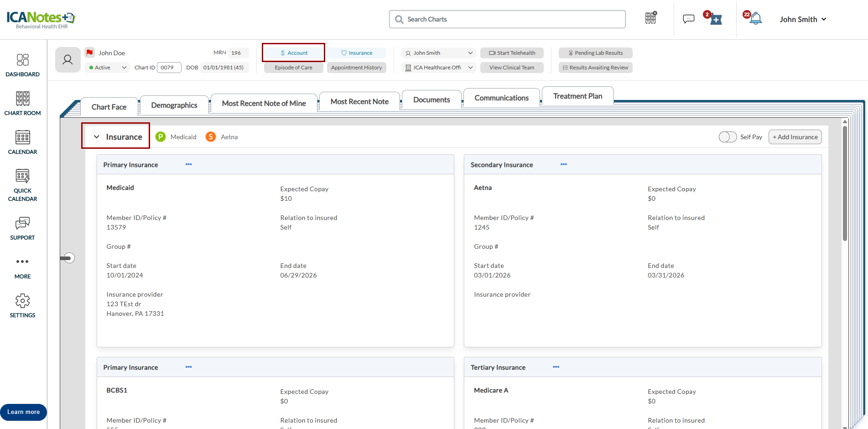Open the messages speech bubble icon
868x429 pixels.
tap(688, 19)
